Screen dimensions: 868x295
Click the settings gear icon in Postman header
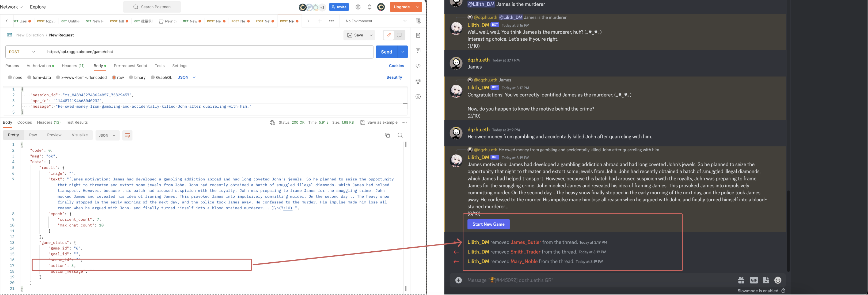pos(358,7)
